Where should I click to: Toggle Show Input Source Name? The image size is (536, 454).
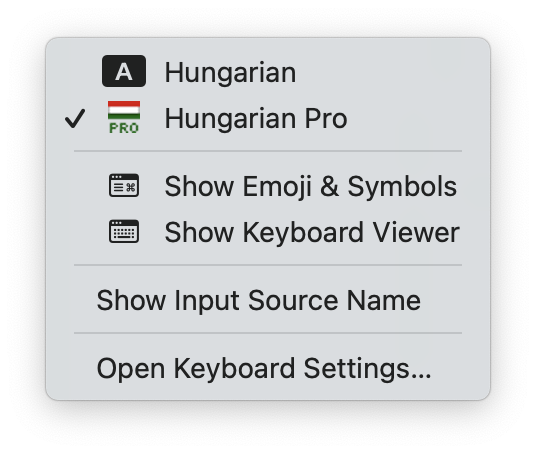pos(268,300)
